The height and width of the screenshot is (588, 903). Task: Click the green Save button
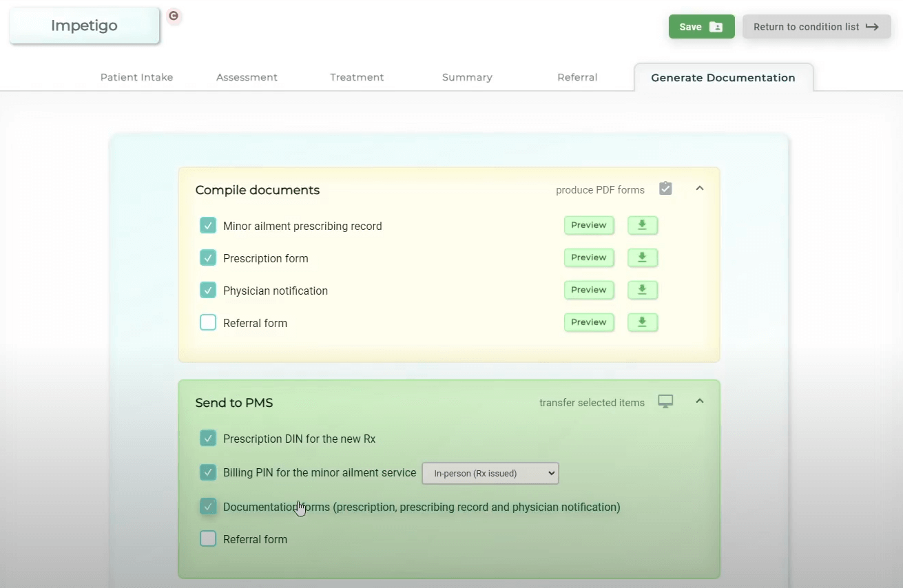pos(701,27)
